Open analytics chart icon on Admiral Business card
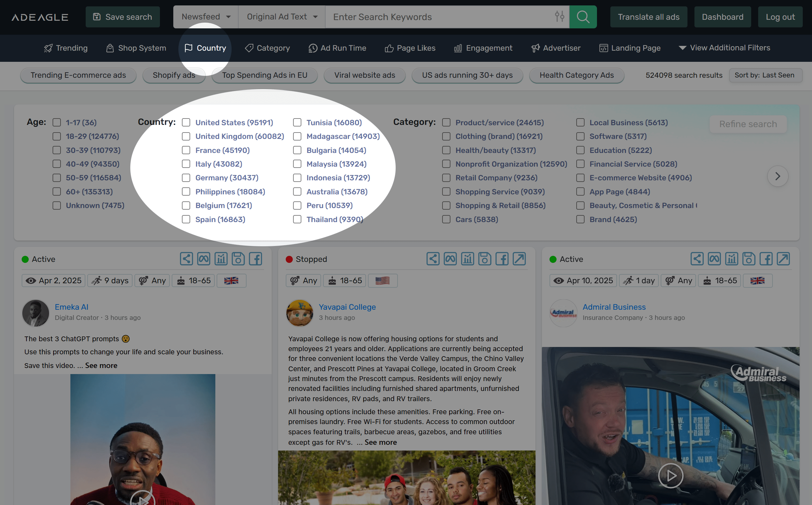812x505 pixels. (731, 259)
